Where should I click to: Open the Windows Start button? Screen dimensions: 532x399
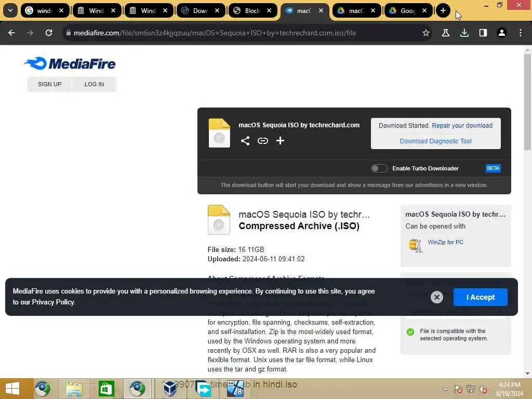click(12, 389)
